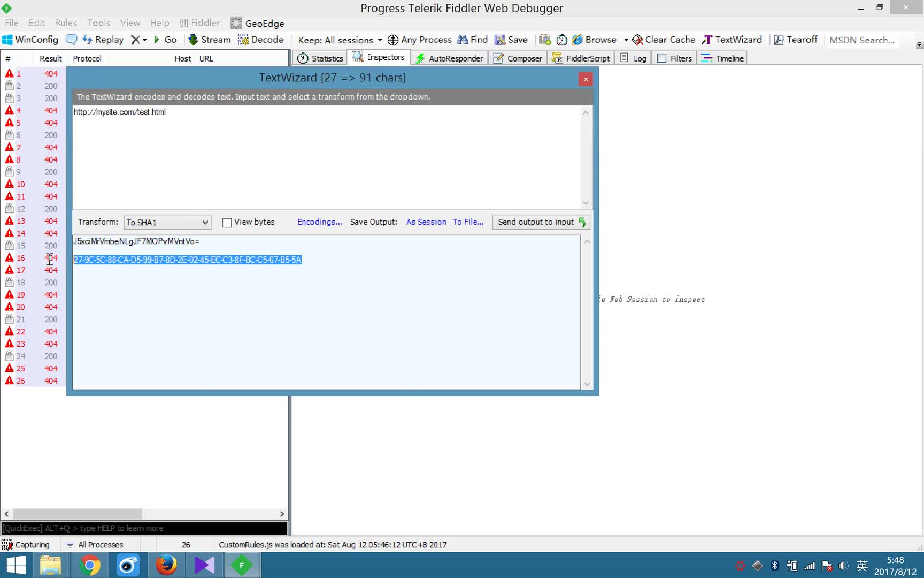
Task: Switch to the FiddlerScript tab
Action: (x=581, y=58)
